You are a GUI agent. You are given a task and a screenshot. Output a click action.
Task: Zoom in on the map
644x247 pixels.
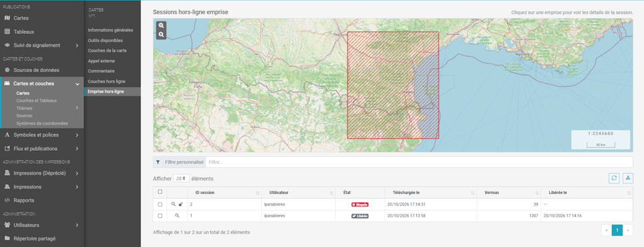tap(161, 25)
